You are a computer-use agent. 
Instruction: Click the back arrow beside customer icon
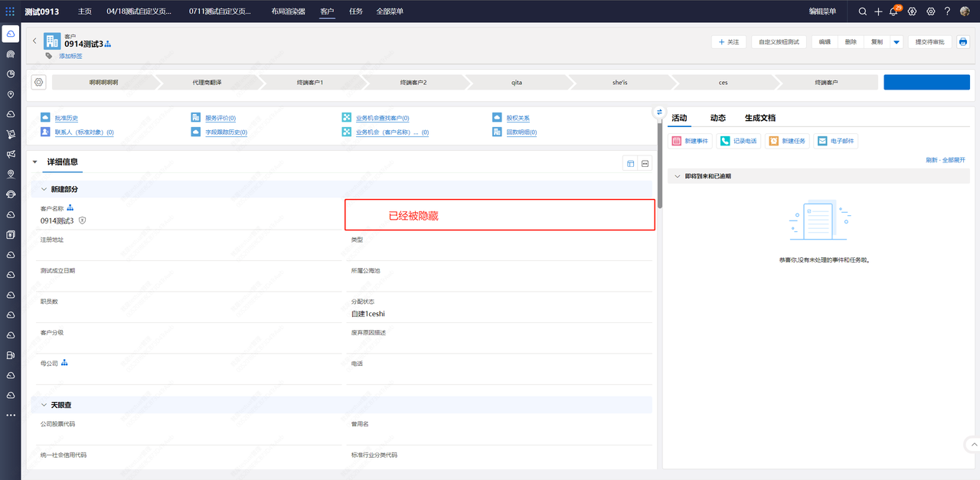pyautogui.click(x=34, y=41)
